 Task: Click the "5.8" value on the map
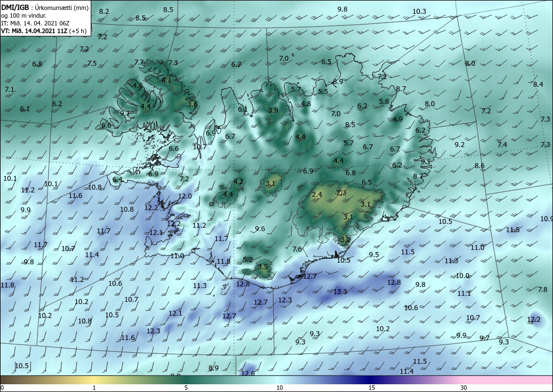[x=384, y=102]
